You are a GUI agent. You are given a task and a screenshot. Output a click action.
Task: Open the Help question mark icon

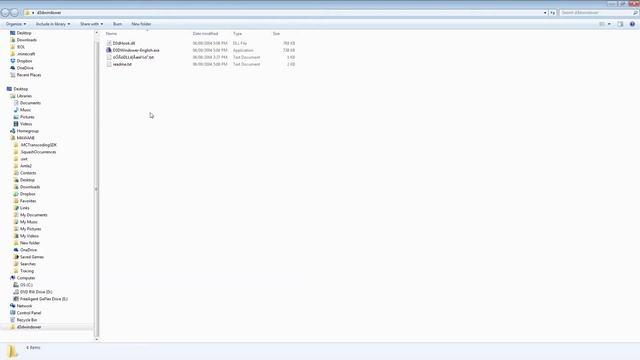tap(632, 24)
